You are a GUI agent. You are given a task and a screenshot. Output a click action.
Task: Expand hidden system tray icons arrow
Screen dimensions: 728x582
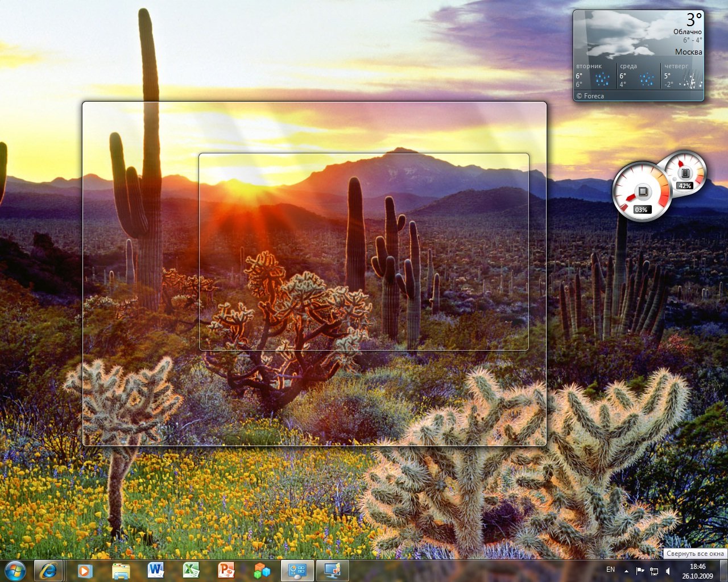(626, 570)
